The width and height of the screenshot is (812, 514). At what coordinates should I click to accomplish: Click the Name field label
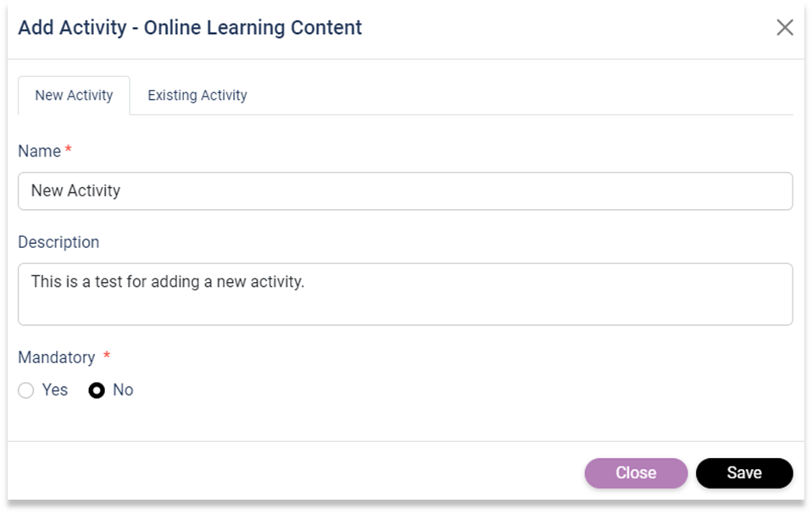[39, 151]
